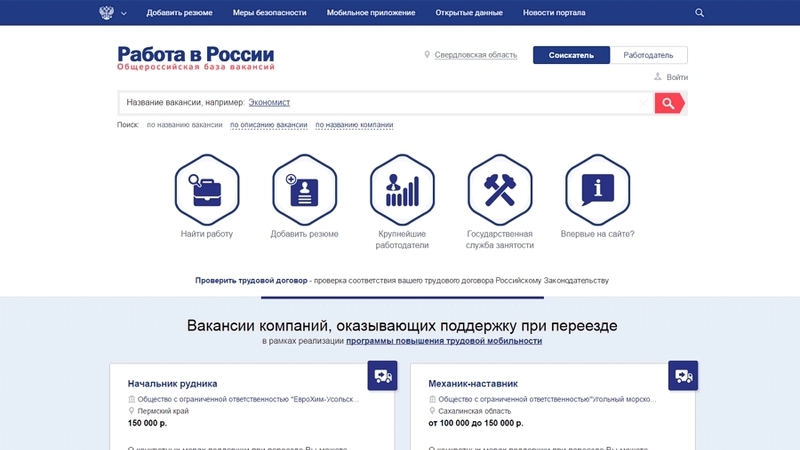The width and height of the screenshot is (800, 450).
Task: Select search by описанию вакансии
Action: [x=269, y=125]
